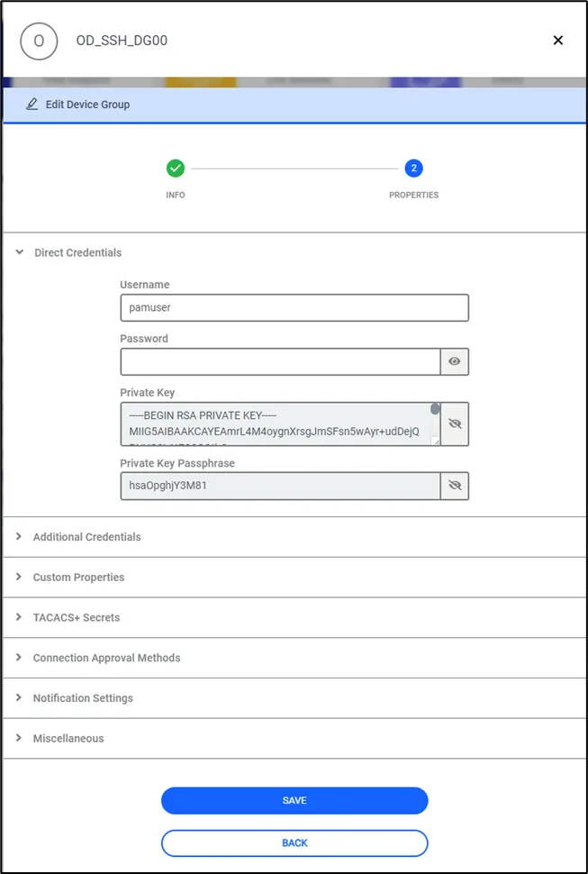
Task: Click into the Username field
Action: click(x=294, y=307)
